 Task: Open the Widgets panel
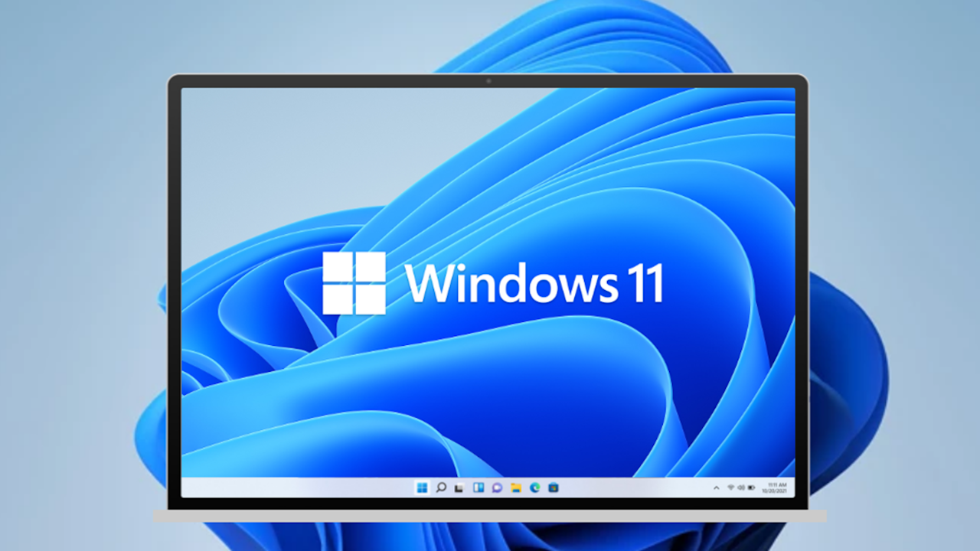tap(480, 487)
